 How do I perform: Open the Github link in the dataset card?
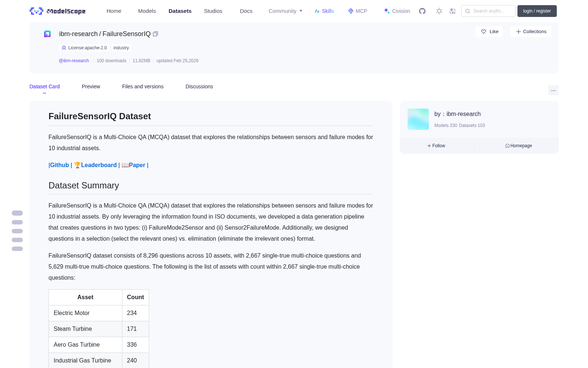[x=60, y=165]
